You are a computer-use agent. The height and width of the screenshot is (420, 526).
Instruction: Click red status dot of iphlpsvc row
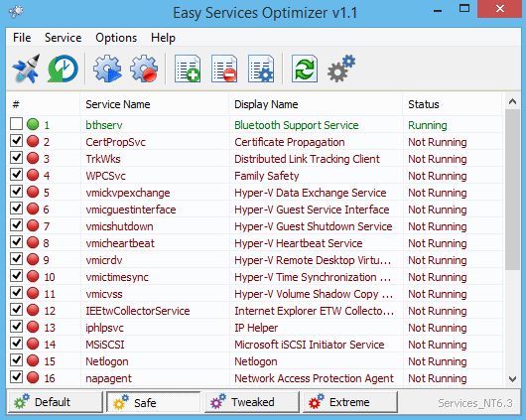click(33, 327)
